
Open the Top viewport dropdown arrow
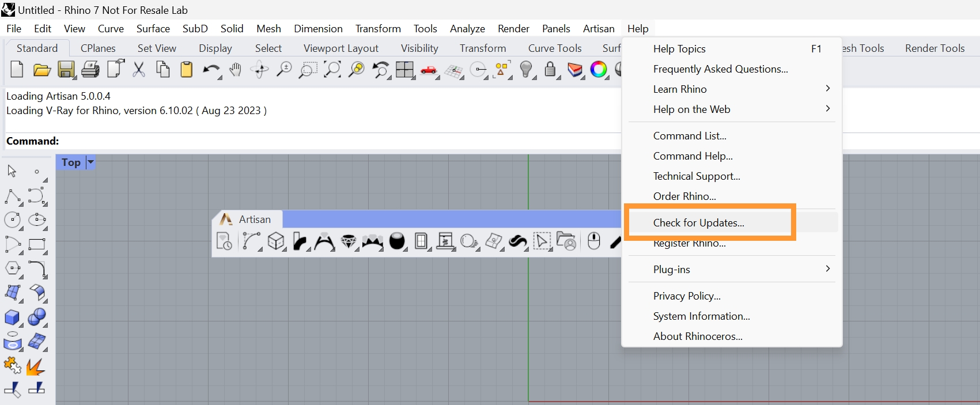tap(90, 162)
